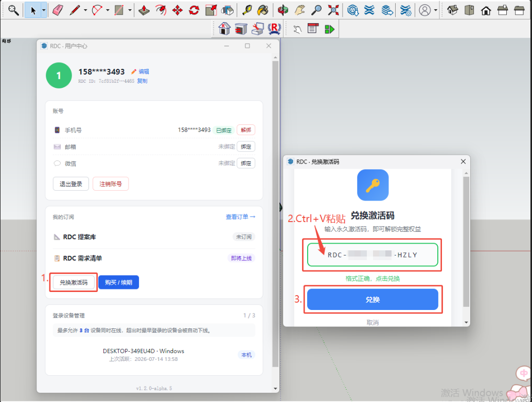Click the Tape Measure tool

(x=246, y=10)
